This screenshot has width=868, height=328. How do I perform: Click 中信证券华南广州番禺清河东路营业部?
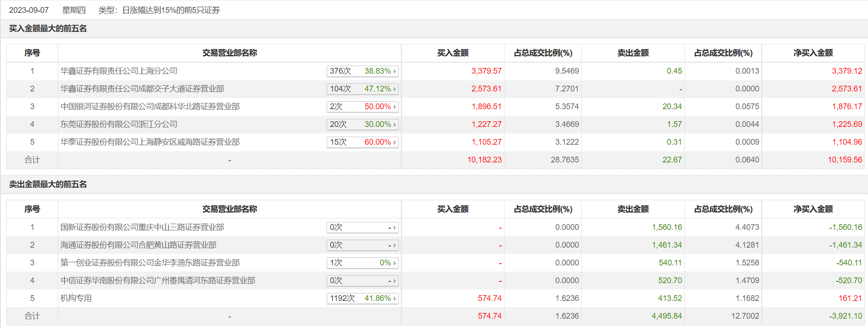[x=158, y=281]
